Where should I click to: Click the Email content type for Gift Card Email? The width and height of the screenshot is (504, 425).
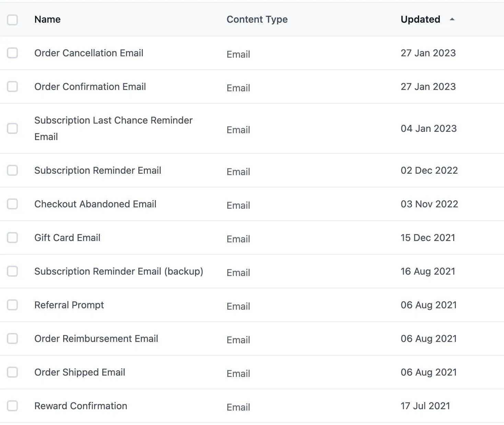pyautogui.click(x=238, y=239)
